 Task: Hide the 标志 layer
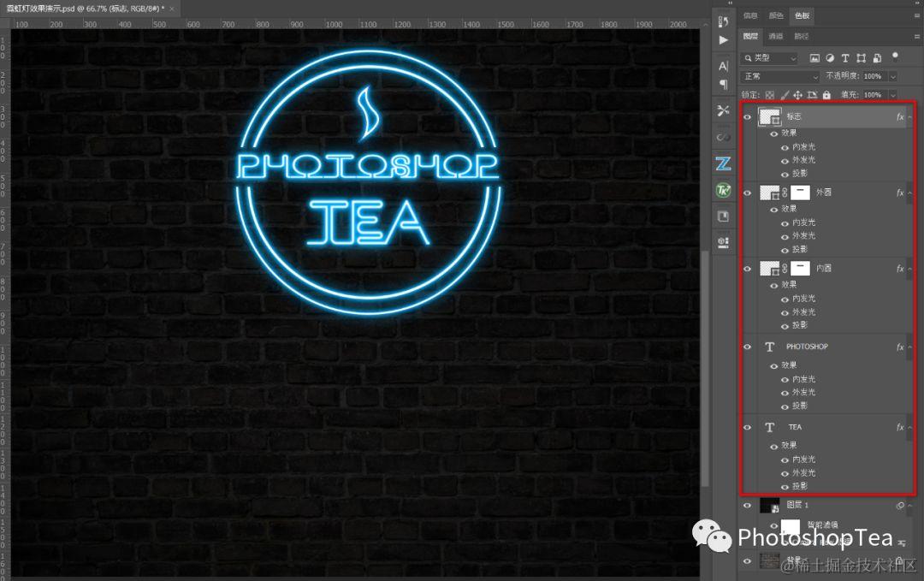coord(747,117)
